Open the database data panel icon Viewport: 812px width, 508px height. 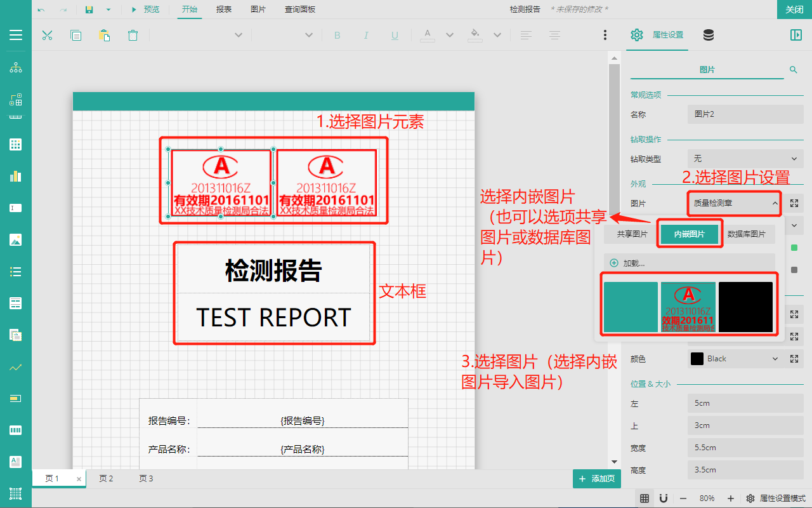pyautogui.click(x=709, y=35)
